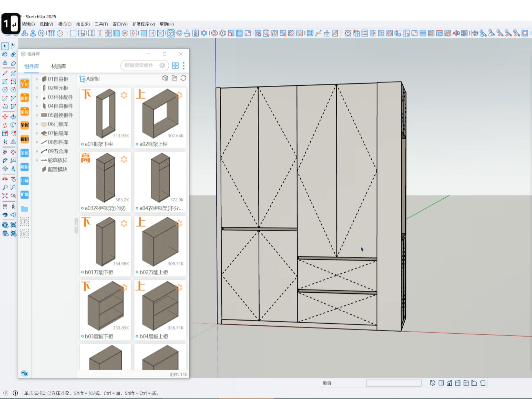This screenshot has height=399, width=532.
Task: Click refresh icon in A定制 header
Action: 183,78
